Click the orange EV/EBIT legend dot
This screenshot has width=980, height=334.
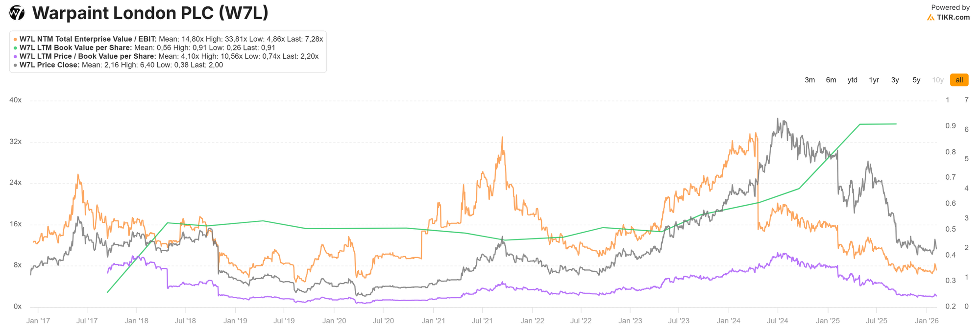pyautogui.click(x=15, y=39)
